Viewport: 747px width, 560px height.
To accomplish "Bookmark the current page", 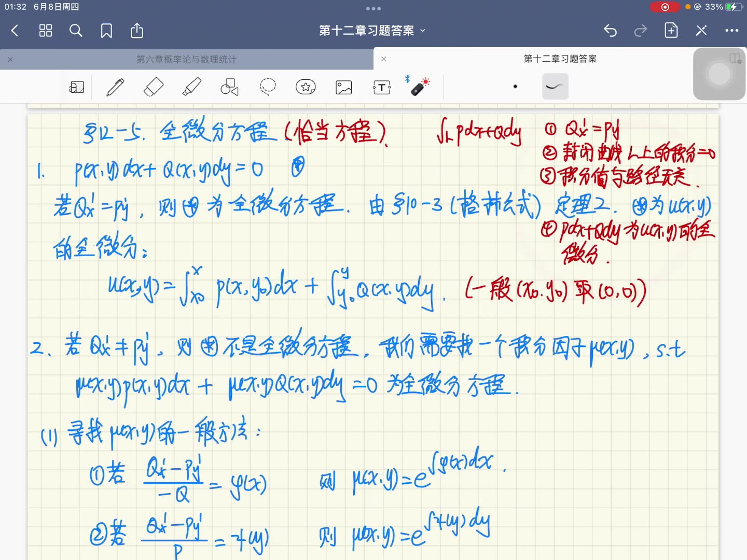I will pyautogui.click(x=106, y=31).
